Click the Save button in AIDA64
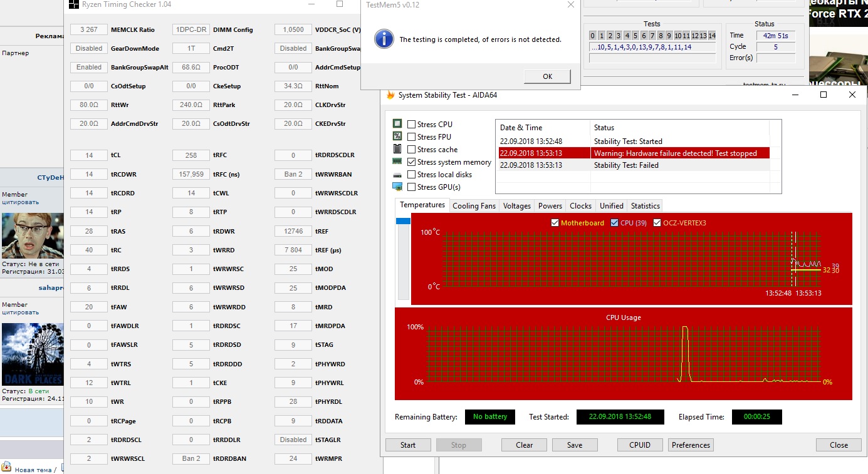The image size is (868, 474). coord(575,445)
